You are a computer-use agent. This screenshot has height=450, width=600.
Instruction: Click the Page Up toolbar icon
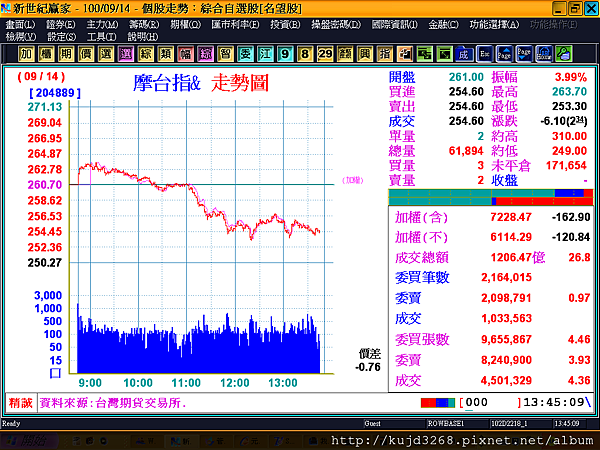pos(504,54)
